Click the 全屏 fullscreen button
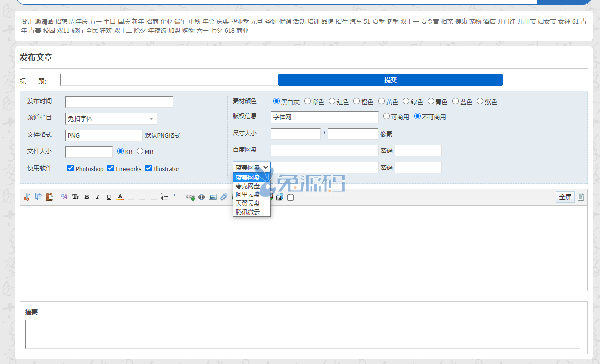Image resolution: width=600 pixels, height=364 pixels. pos(565,197)
